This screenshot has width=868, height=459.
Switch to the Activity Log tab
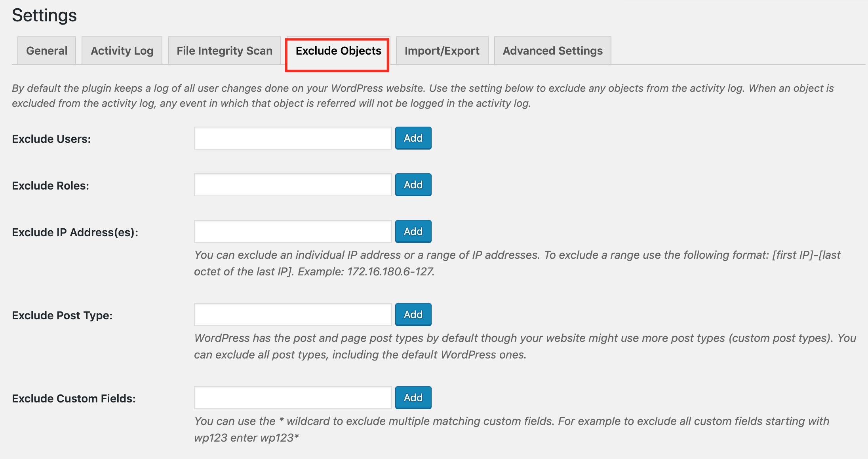click(122, 51)
